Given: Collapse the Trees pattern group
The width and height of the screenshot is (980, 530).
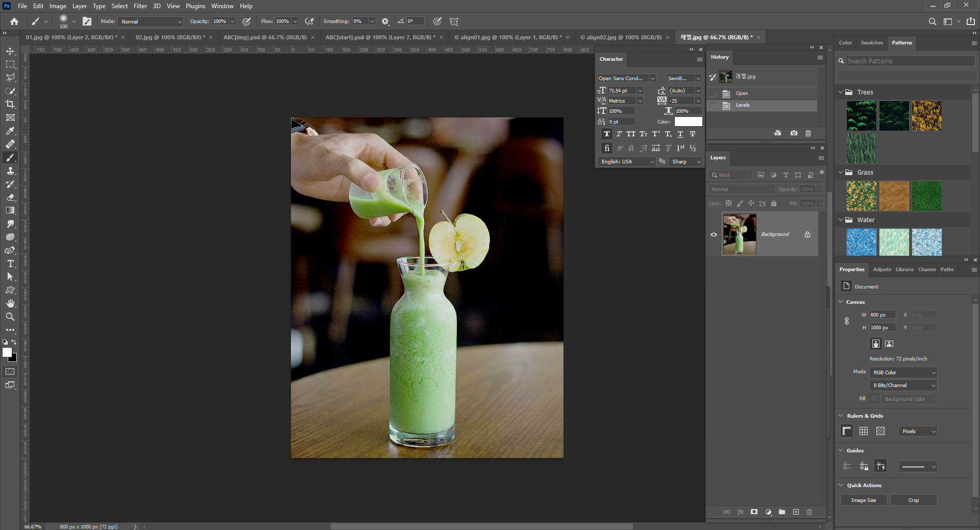Looking at the screenshot, I should coord(841,92).
